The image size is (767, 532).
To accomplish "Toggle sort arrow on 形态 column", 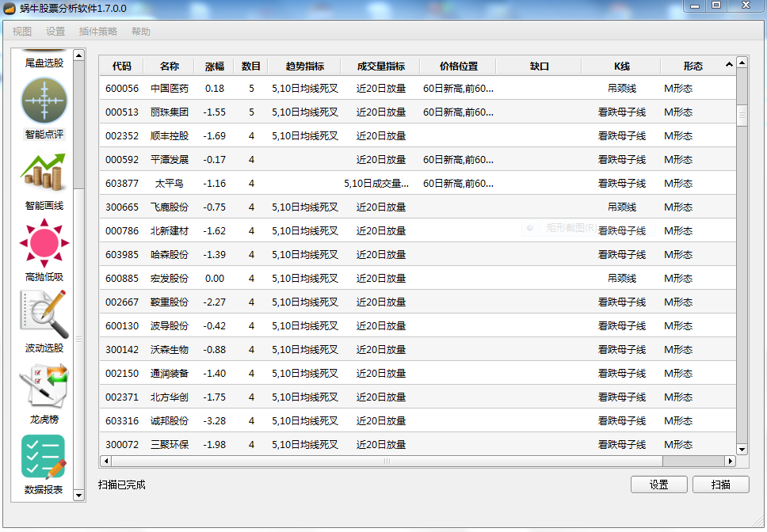I will pos(729,64).
